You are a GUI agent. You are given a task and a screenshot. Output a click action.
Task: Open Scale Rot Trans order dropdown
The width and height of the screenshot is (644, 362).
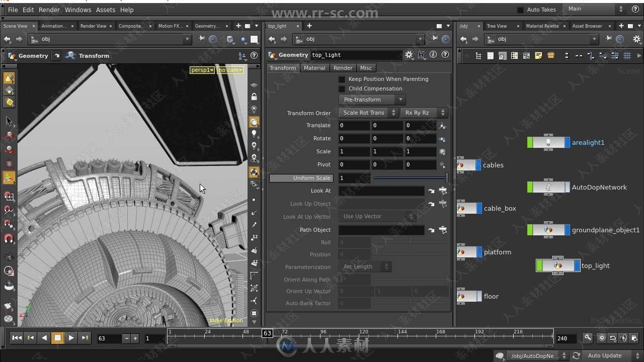(368, 113)
